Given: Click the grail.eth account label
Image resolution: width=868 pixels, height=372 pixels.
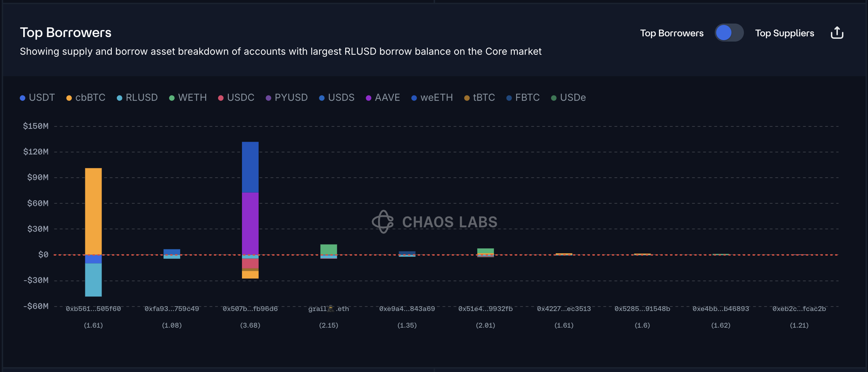Looking at the screenshot, I should tap(329, 309).
